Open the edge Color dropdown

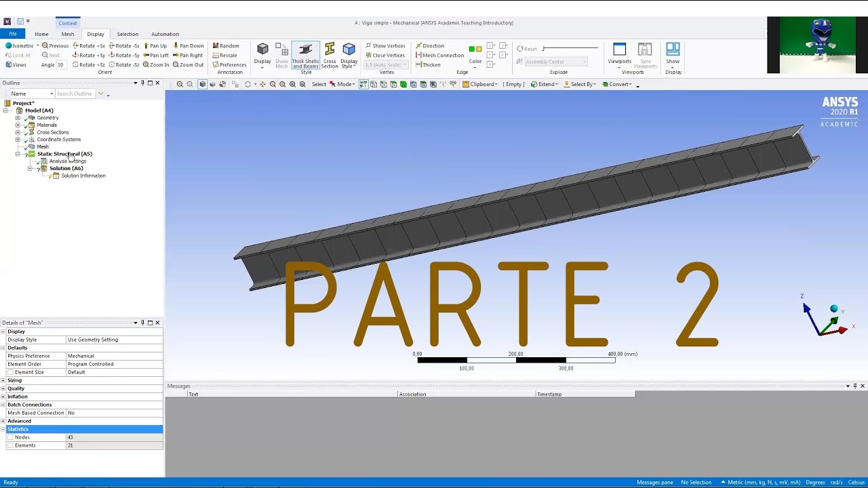[475, 63]
